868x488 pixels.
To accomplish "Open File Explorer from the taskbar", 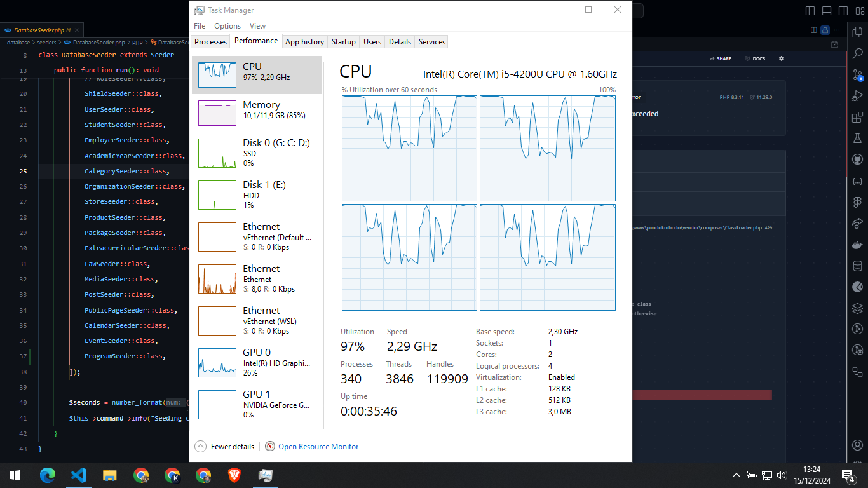I will [x=109, y=475].
